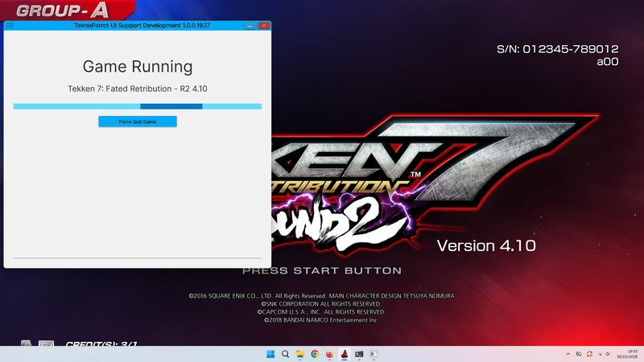Click the SNK Corporation copyright line
The width and height of the screenshot is (644, 362).
click(321, 304)
